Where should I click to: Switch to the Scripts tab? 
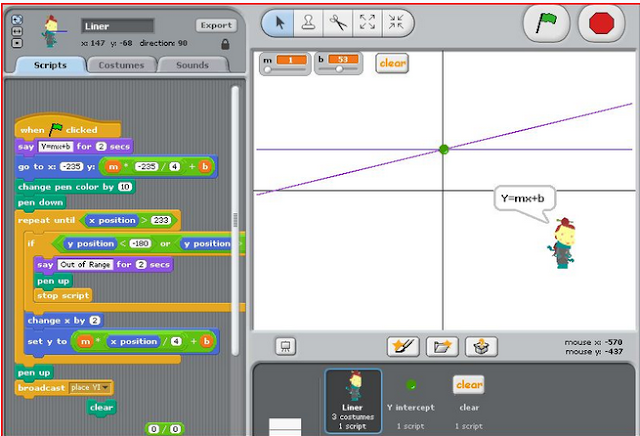[x=50, y=65]
